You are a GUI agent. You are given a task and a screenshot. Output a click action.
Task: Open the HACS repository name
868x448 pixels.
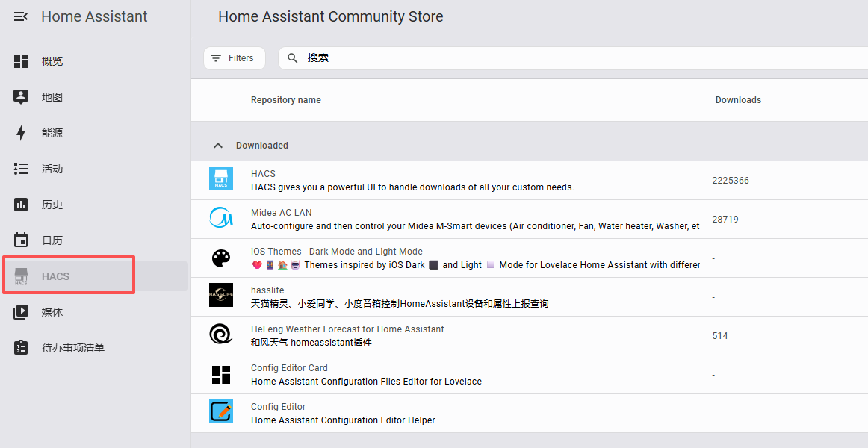point(263,174)
